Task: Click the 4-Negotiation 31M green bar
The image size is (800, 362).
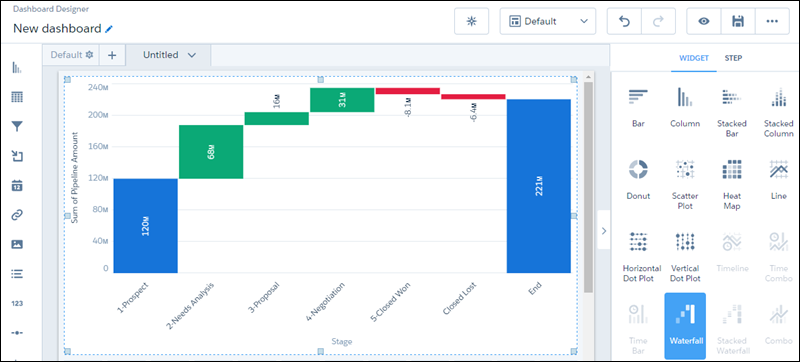Action: tap(342, 100)
